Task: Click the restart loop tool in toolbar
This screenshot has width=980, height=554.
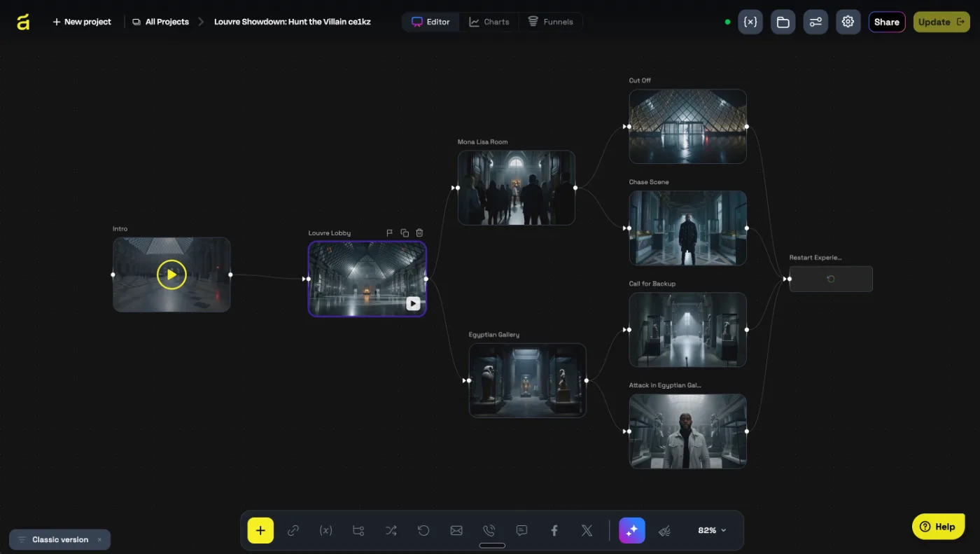Action: 423,530
